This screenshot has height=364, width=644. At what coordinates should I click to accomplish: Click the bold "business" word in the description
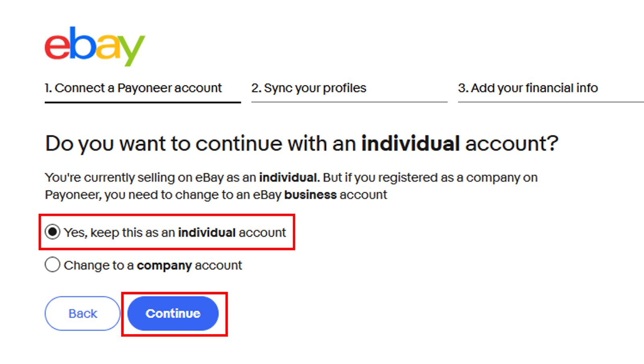pyautogui.click(x=310, y=194)
